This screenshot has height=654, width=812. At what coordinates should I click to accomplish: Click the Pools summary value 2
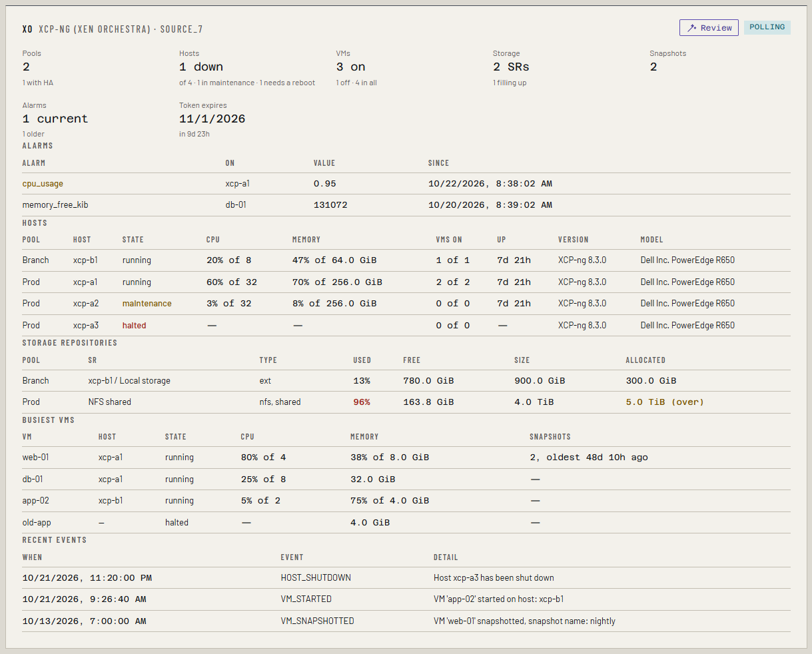pos(26,67)
